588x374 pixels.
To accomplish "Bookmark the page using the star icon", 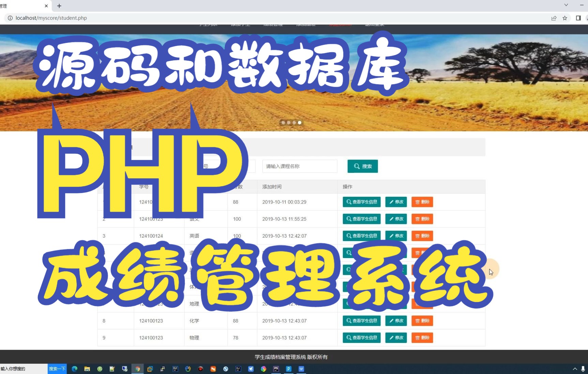I will (x=564, y=18).
